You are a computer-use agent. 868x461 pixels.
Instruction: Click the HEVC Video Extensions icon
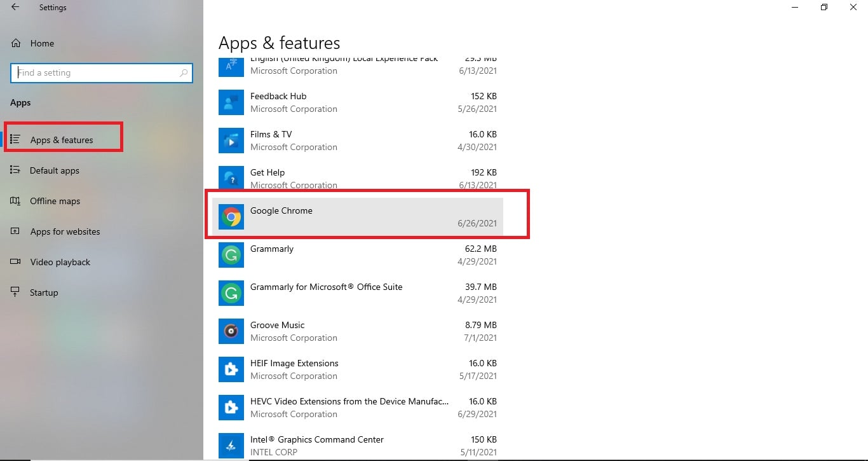click(x=231, y=408)
